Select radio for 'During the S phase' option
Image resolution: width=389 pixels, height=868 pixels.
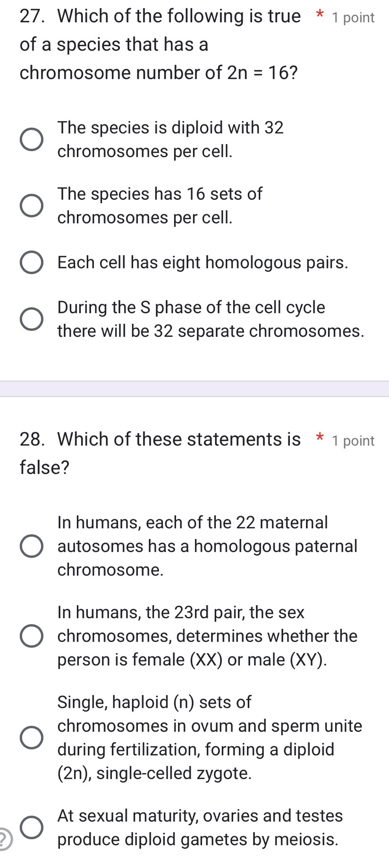pyautogui.click(x=32, y=319)
